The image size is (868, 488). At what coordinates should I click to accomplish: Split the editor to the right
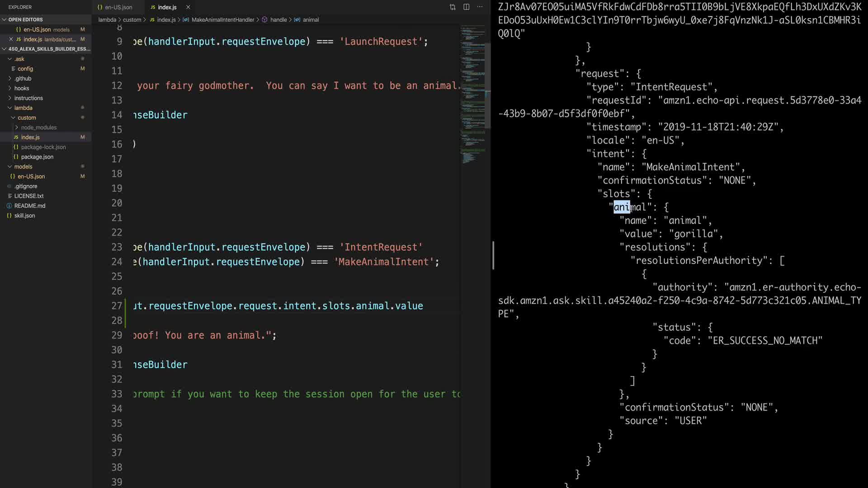click(x=466, y=7)
